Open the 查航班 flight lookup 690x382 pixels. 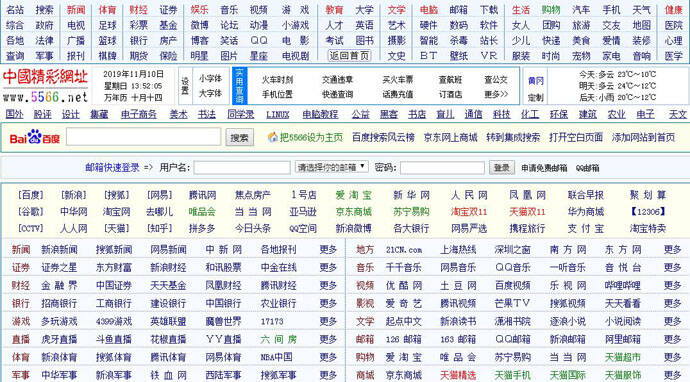click(450, 80)
